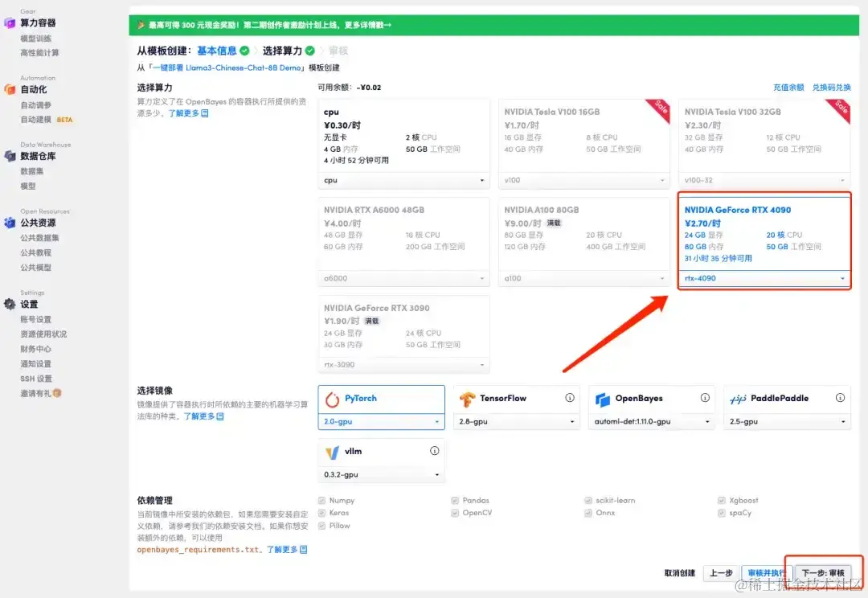Toggle the Onnx dependency checkbox
868x598 pixels.
point(588,513)
